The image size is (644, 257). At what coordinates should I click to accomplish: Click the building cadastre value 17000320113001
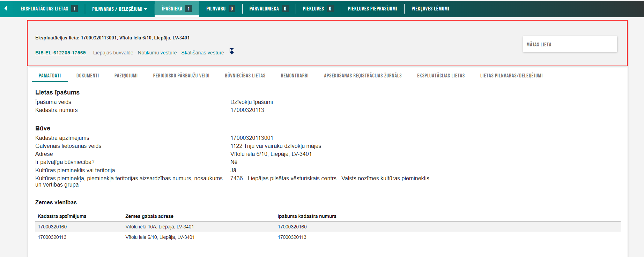(252, 138)
